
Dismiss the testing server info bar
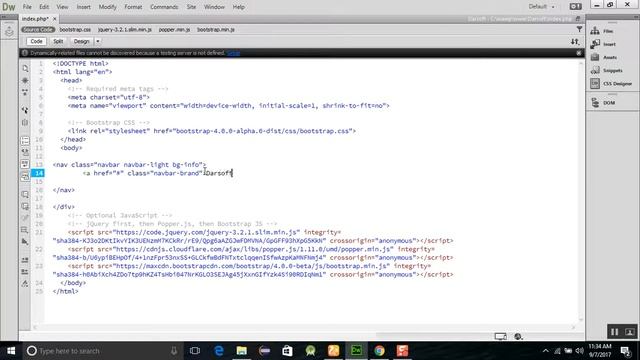pyautogui.click(x=579, y=53)
